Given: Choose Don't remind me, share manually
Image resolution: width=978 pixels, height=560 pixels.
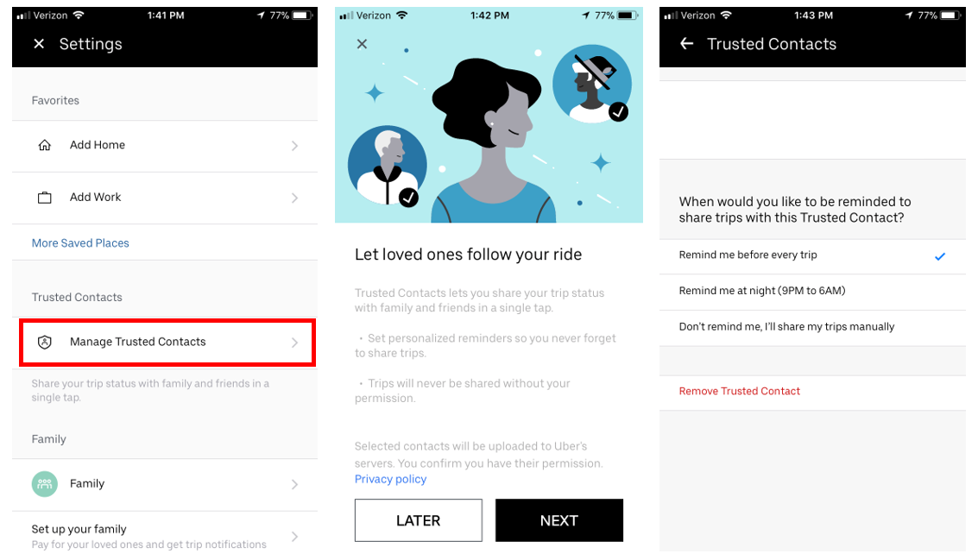Looking at the screenshot, I should (x=812, y=327).
